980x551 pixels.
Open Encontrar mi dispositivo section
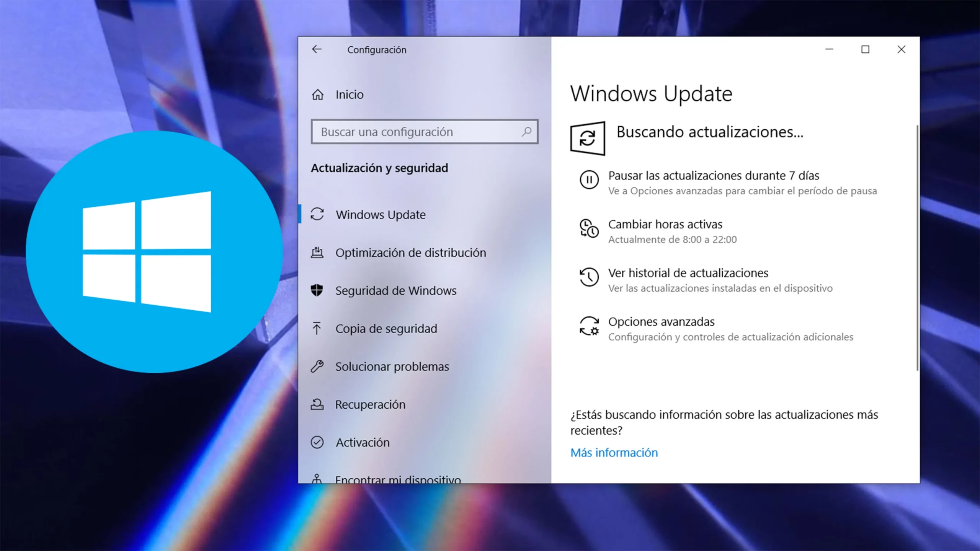tap(398, 479)
